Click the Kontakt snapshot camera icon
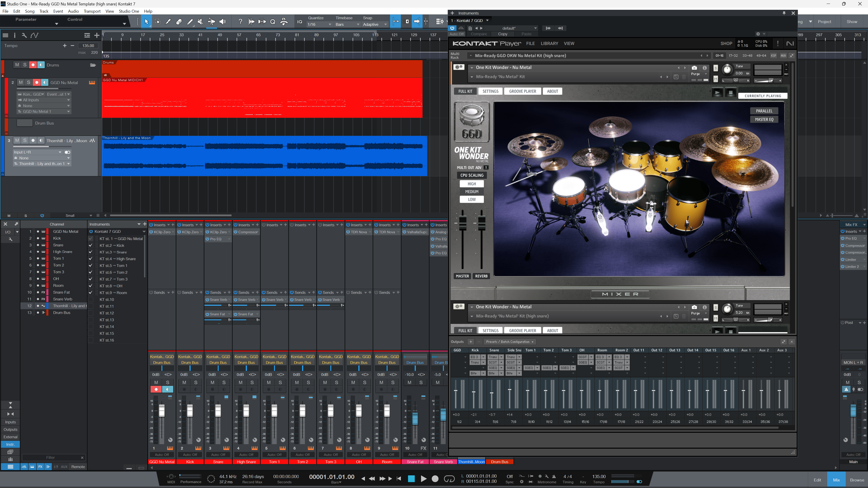Viewport: 868px width, 488px height. (x=694, y=68)
